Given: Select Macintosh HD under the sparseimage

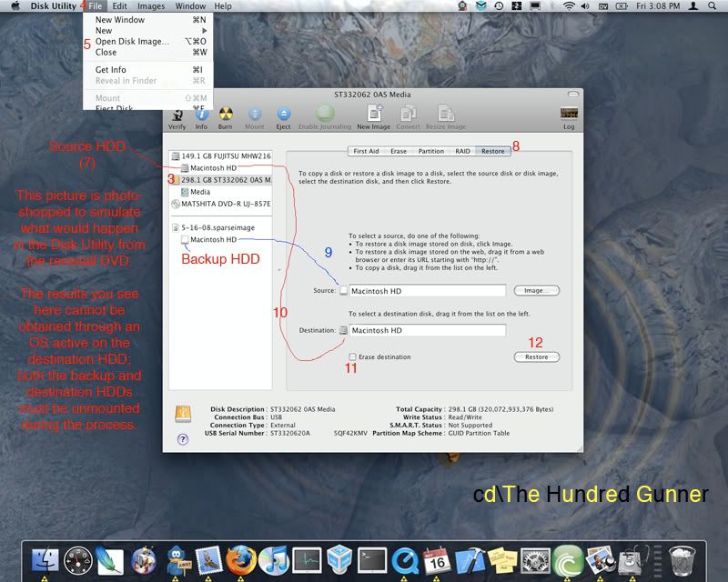Looking at the screenshot, I should [x=221, y=239].
